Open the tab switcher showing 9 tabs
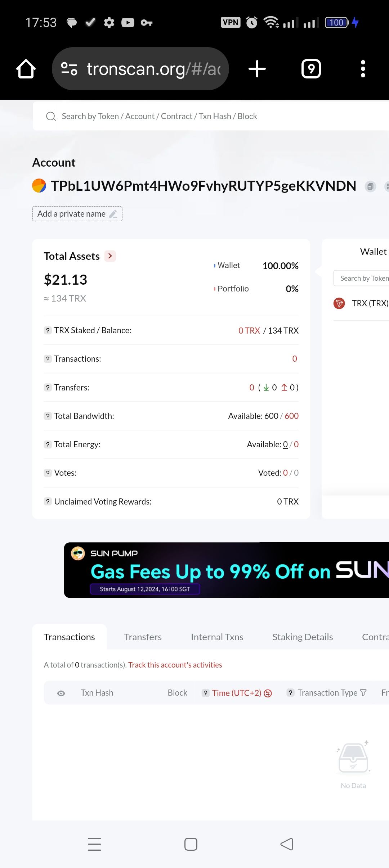Screen dimensions: 389x868 311,69
